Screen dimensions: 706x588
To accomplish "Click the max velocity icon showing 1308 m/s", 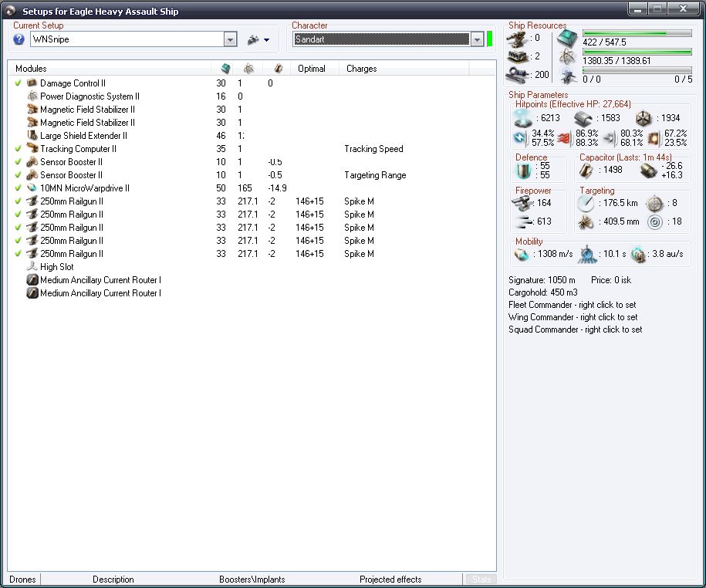I will (522, 255).
